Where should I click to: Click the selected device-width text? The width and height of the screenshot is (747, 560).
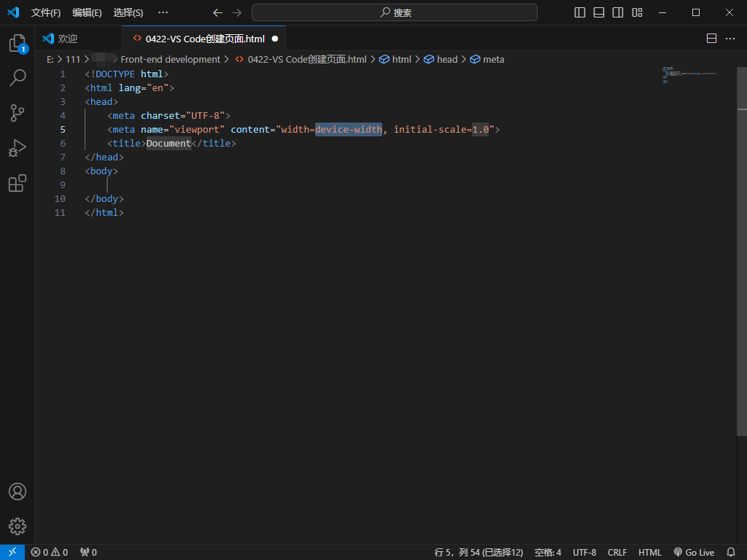pos(348,130)
